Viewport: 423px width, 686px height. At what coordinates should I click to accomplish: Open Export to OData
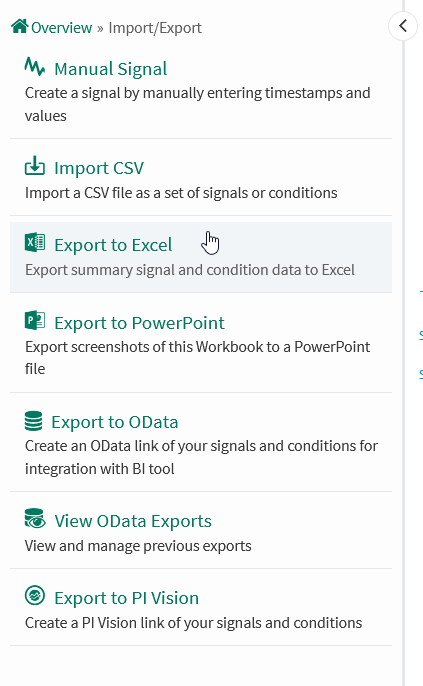pyautogui.click(x=115, y=422)
